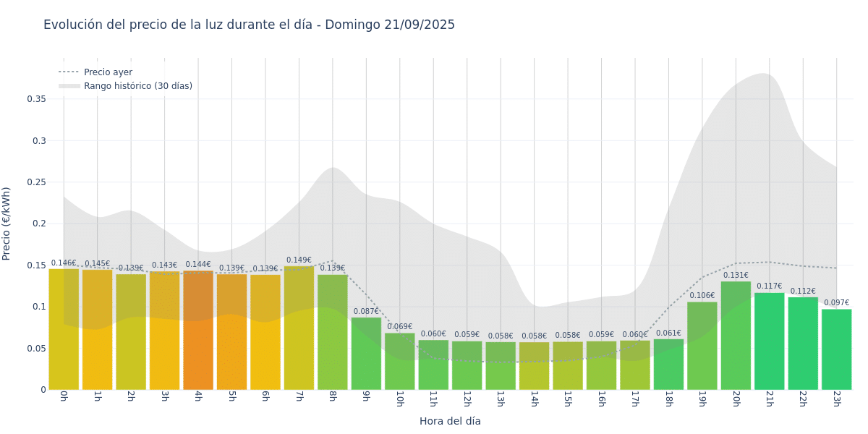Click the 0.35 tick on y-axis
Viewport: 868px width, 434px height.
click(36, 99)
